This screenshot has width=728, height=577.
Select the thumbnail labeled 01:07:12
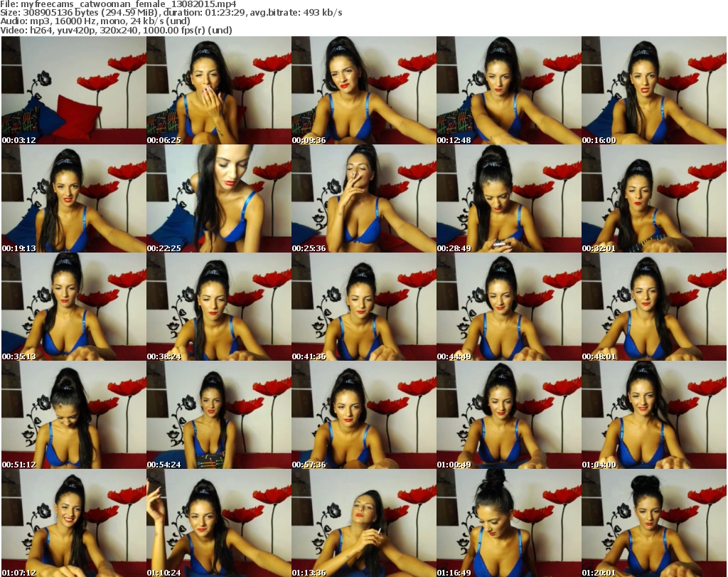click(74, 523)
